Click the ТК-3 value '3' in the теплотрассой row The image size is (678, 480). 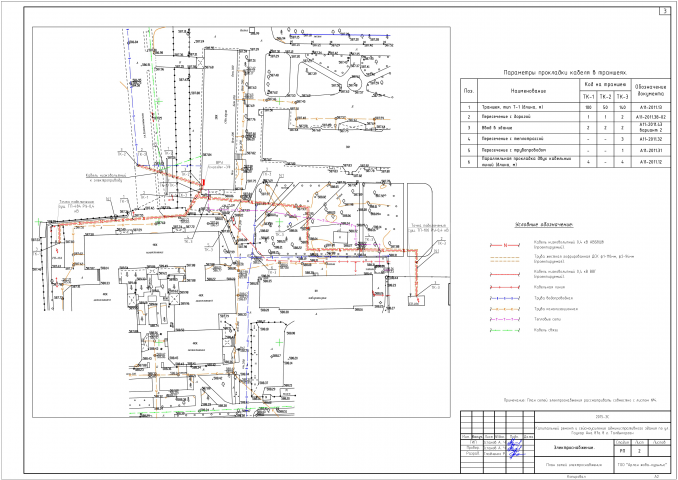pos(623,139)
